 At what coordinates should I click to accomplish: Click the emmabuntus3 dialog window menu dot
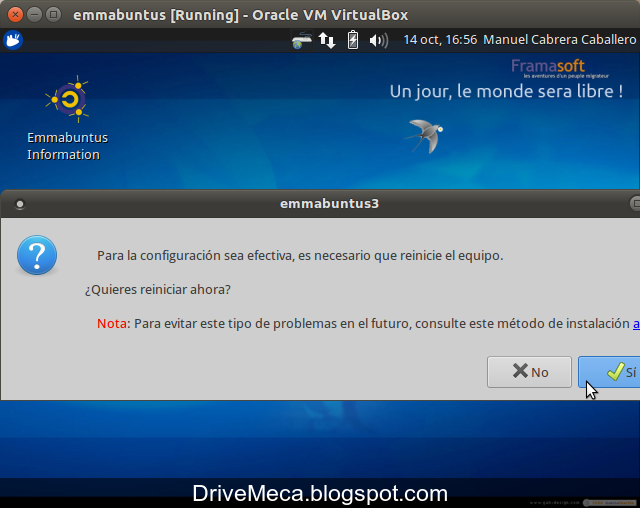pyautogui.click(x=20, y=204)
